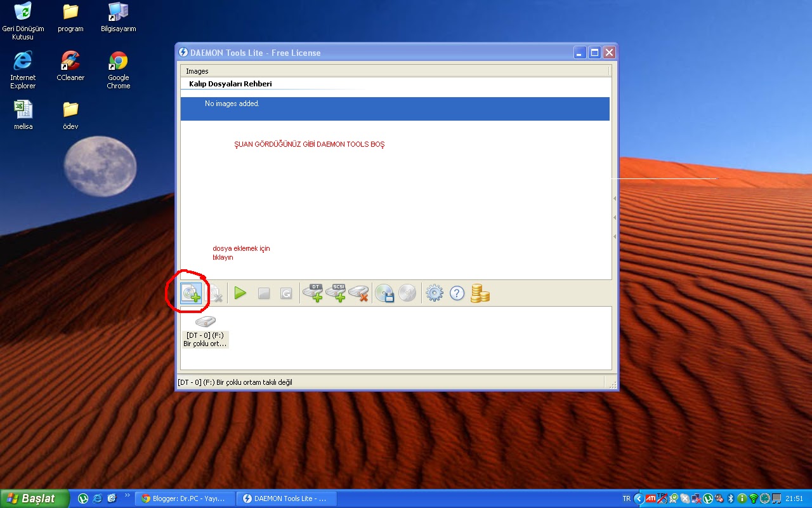Screen dimensions: 812x508
Task: Click the Kalıp Dosyaları Rehberi heading
Action: (x=230, y=84)
